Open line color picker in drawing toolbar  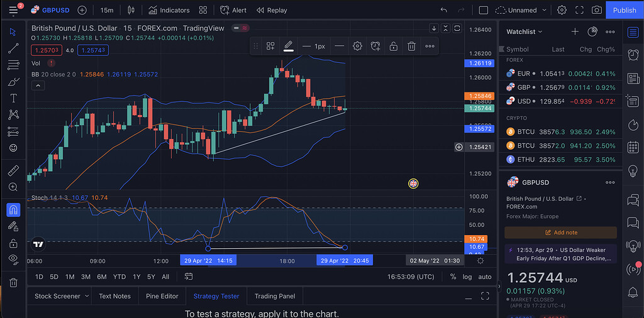(288, 46)
